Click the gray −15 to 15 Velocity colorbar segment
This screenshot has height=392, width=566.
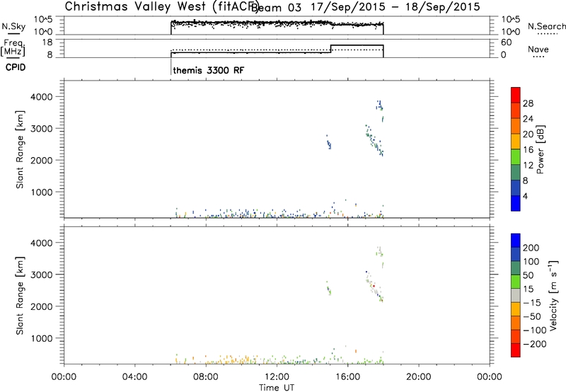click(x=516, y=295)
